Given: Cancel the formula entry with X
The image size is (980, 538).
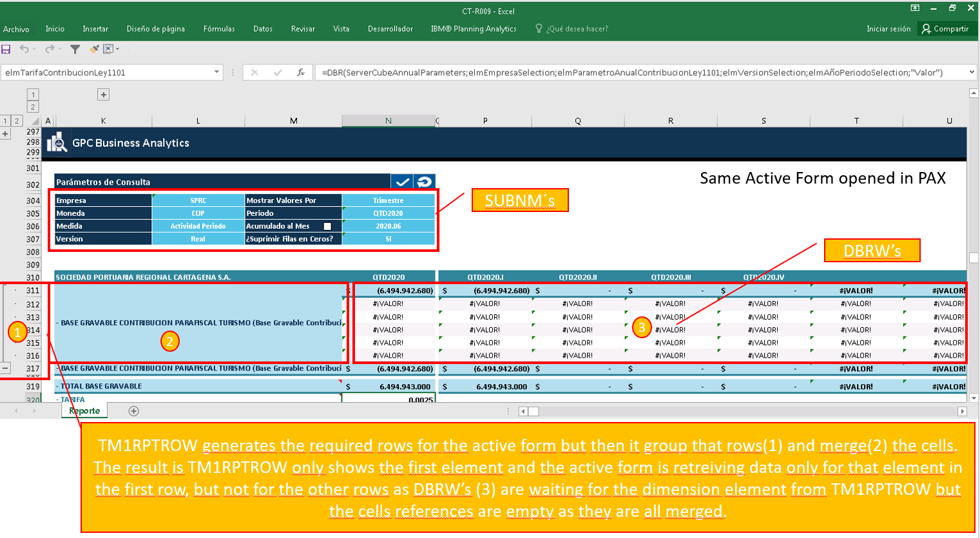Looking at the screenshot, I should (255, 73).
